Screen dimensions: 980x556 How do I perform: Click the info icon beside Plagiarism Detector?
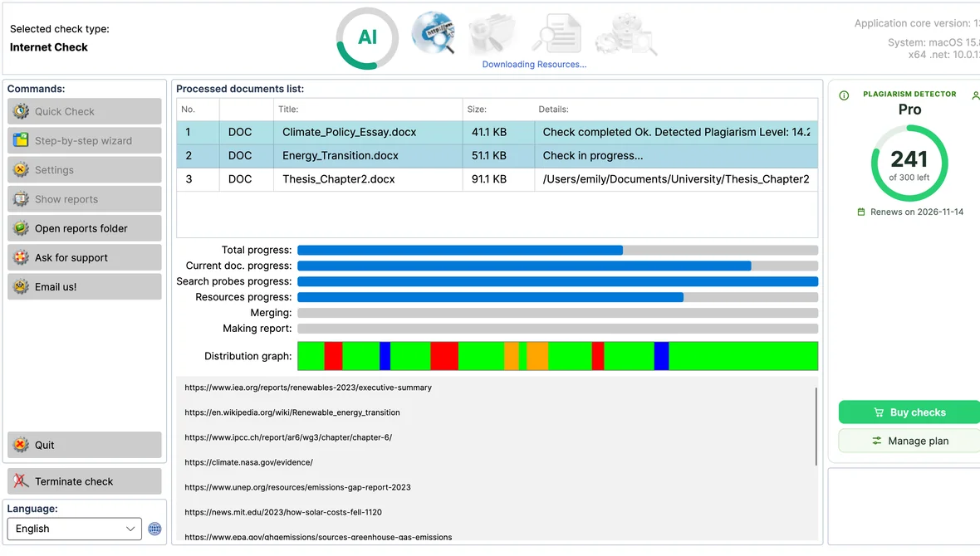pyautogui.click(x=844, y=95)
